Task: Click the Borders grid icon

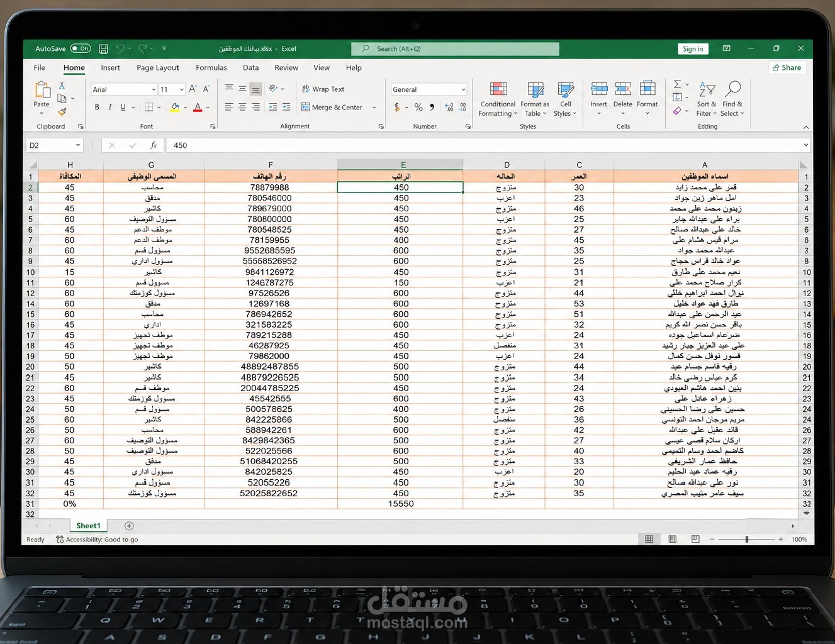Action: tap(149, 108)
